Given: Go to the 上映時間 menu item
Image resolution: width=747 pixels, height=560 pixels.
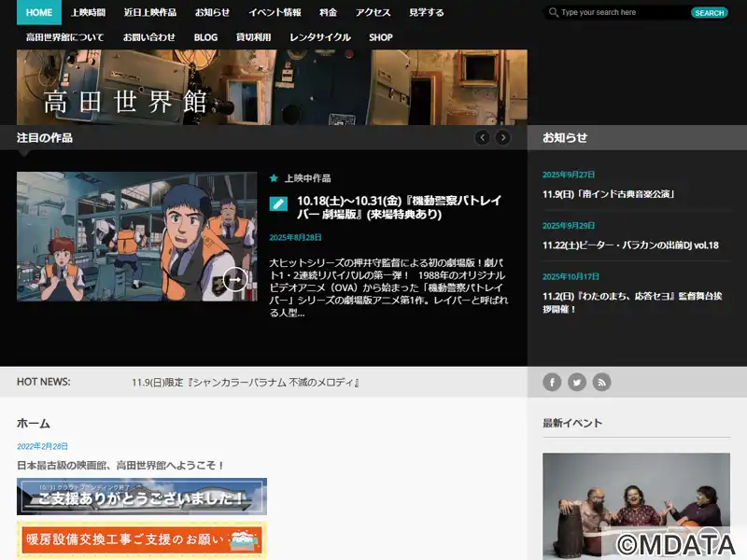Looking at the screenshot, I should [x=88, y=12].
